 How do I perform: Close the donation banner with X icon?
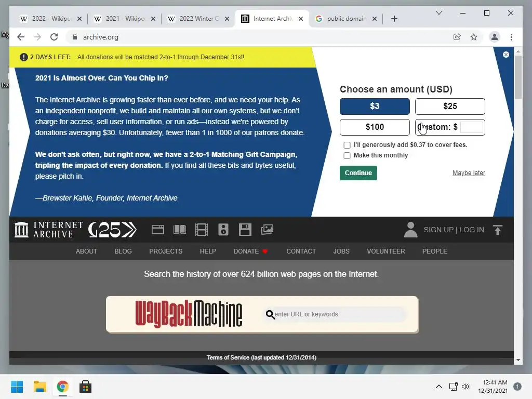(x=506, y=55)
